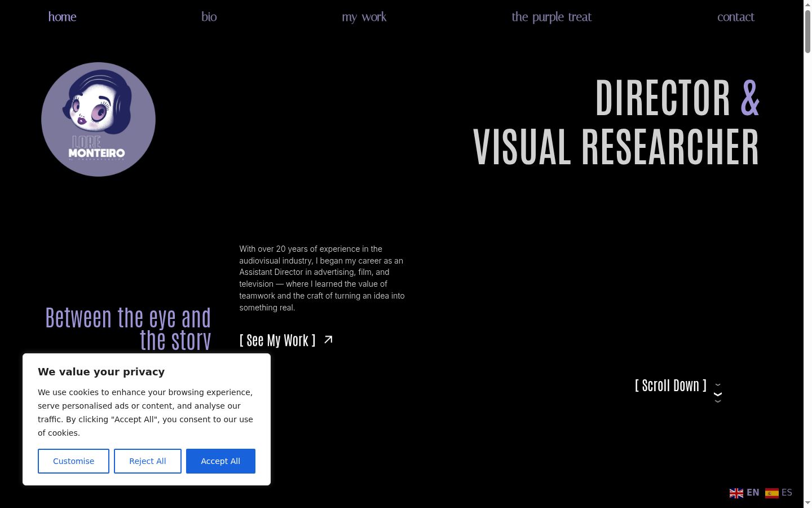Accept all cookies
The image size is (812, 508).
(220, 461)
